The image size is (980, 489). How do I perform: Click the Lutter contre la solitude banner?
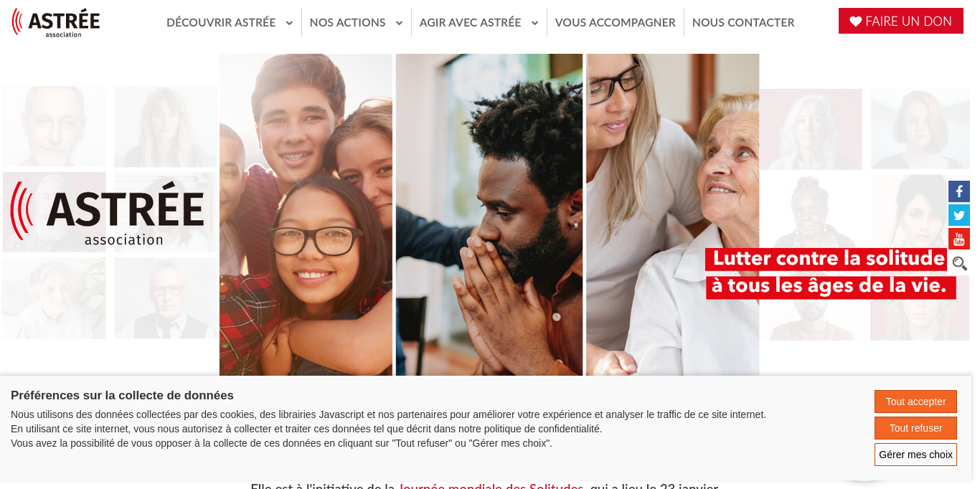click(x=830, y=273)
